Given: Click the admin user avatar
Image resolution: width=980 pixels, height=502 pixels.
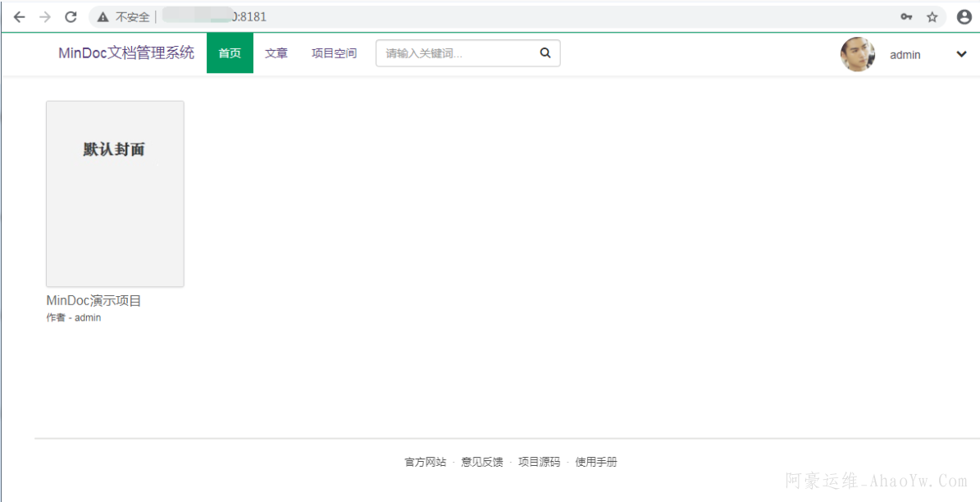Looking at the screenshot, I should 857,54.
